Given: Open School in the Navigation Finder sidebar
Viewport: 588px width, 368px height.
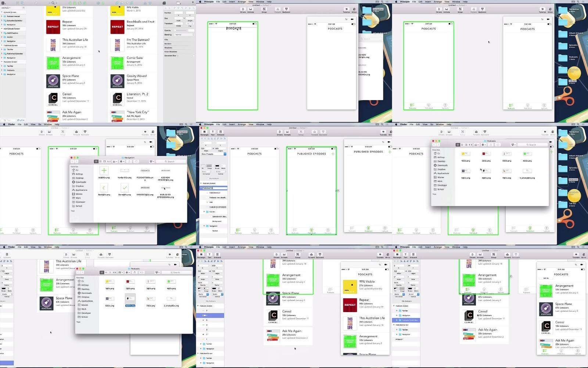Looking at the screenshot, I should point(79,206).
